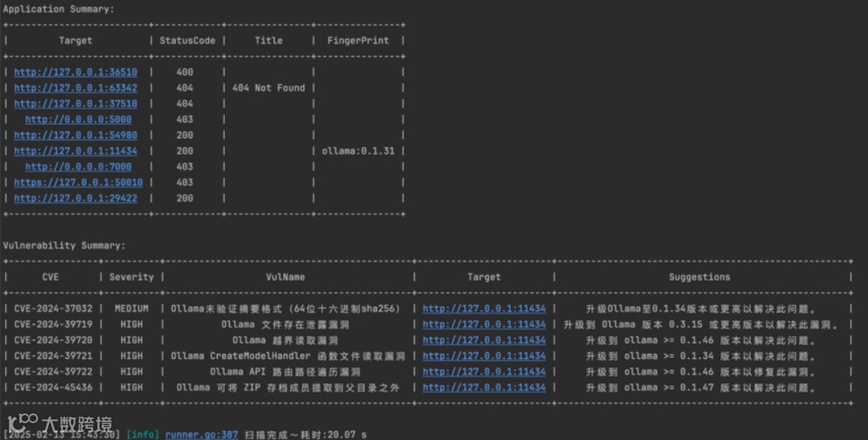Select the 'CVE-2024-39719' identifier
The image size is (868, 440).
[53, 324]
